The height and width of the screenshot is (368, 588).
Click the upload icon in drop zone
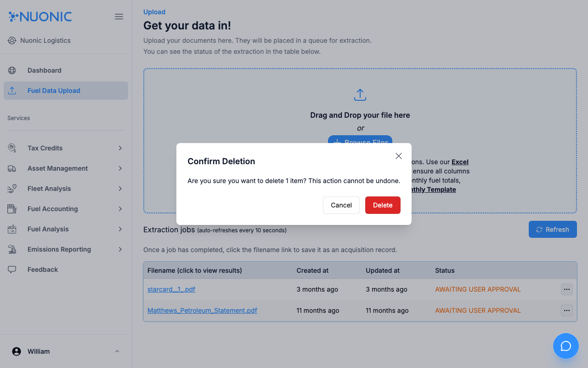pos(360,95)
